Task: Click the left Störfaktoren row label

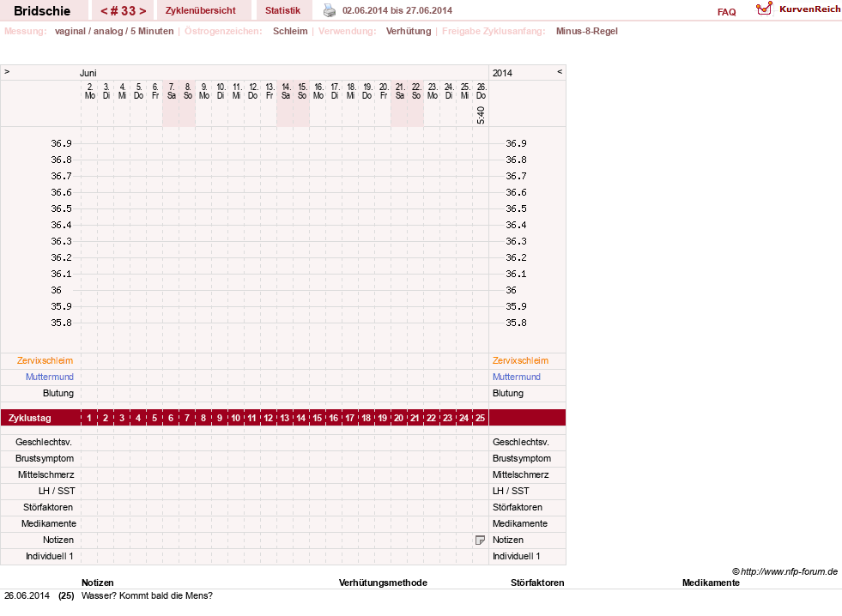Action: point(48,507)
